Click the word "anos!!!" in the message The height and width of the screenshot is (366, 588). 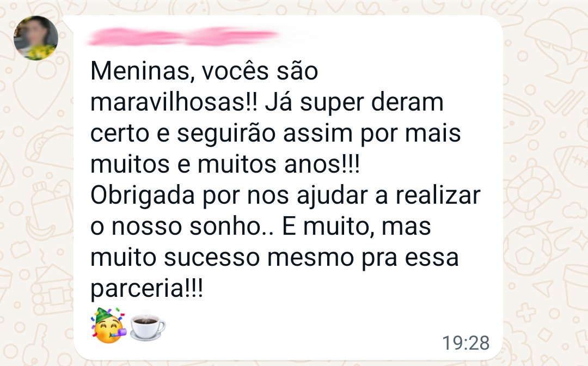tap(322, 164)
